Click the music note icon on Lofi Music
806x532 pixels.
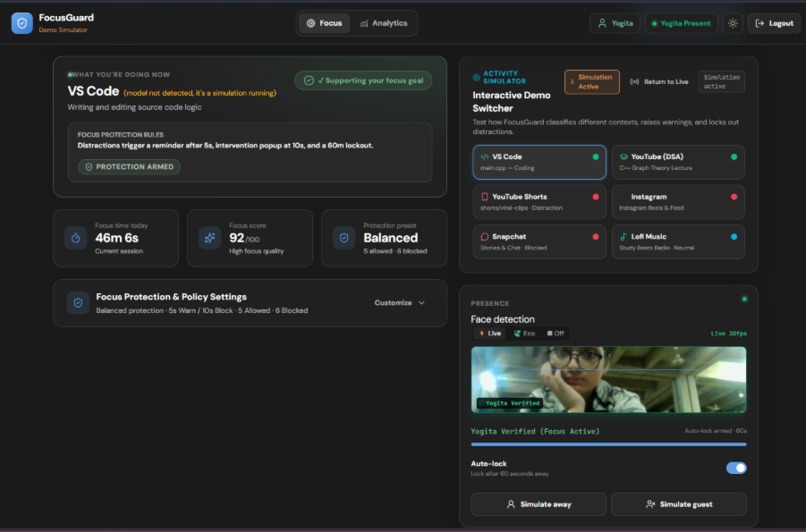(624, 237)
